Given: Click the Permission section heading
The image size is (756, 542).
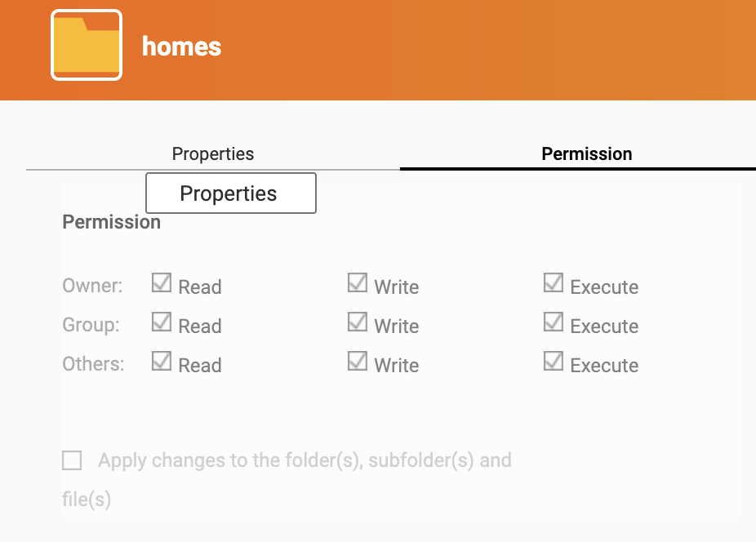Looking at the screenshot, I should pyautogui.click(x=111, y=222).
